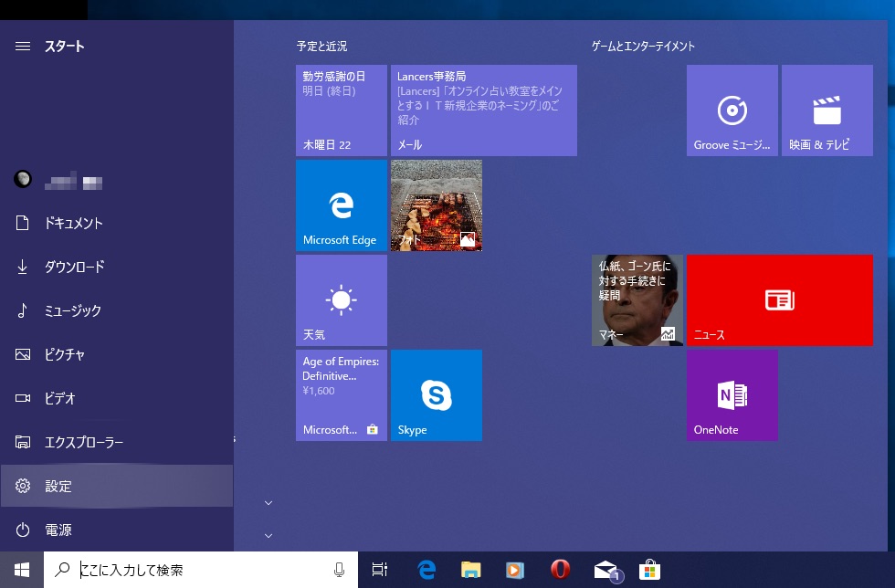Viewport: 895px width, 588px height.
Task: Click 電源 (Power) option
Action: click(117, 530)
